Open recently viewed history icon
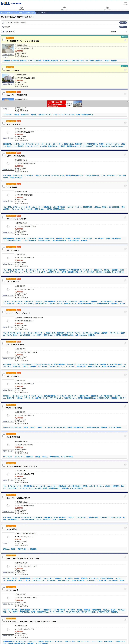 [x=21, y=8]
